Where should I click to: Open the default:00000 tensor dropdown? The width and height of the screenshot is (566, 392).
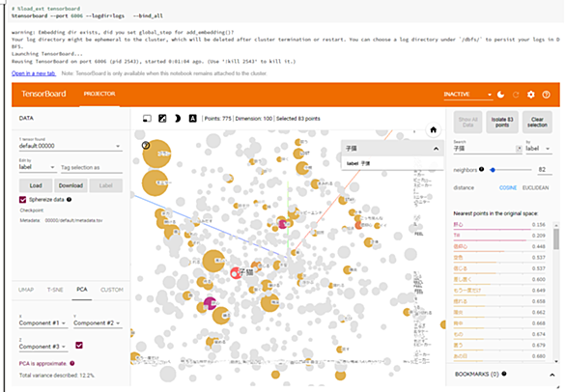(71, 146)
